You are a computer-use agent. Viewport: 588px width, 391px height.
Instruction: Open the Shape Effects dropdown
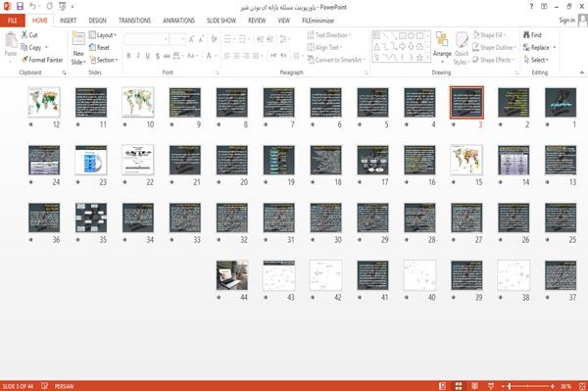coord(494,60)
